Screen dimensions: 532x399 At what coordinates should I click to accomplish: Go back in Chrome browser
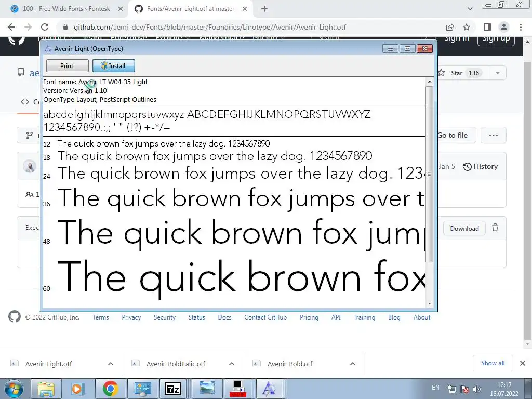[11, 27]
